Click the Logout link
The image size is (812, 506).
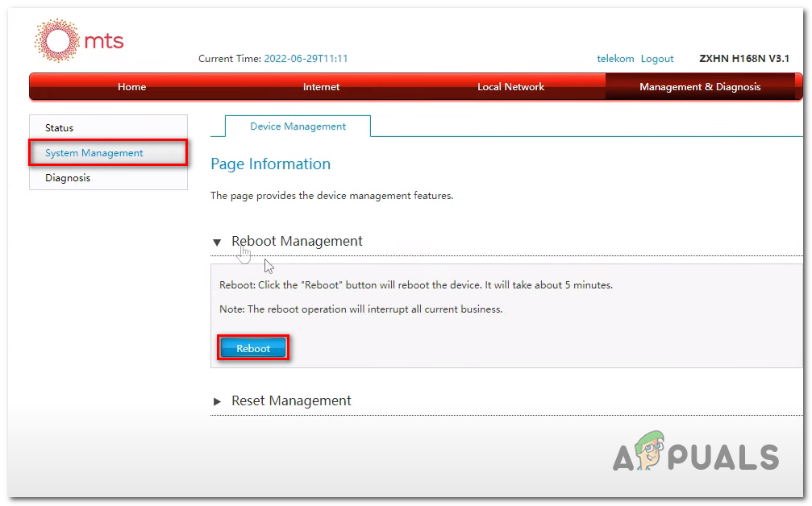[x=657, y=59]
